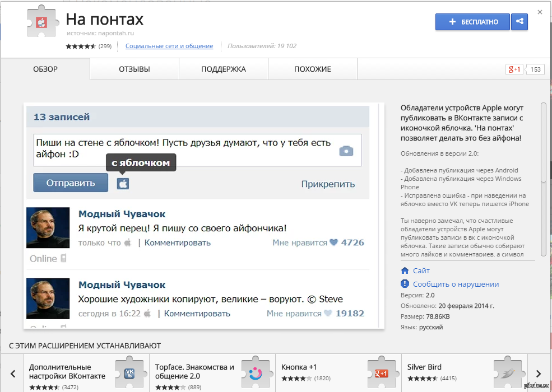
Task: Click the Дополнительные настройки ВКонтакте title
Action: pyautogui.click(x=67, y=372)
